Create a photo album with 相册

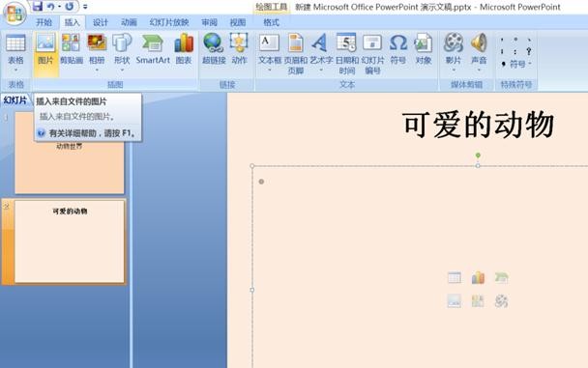(97, 53)
